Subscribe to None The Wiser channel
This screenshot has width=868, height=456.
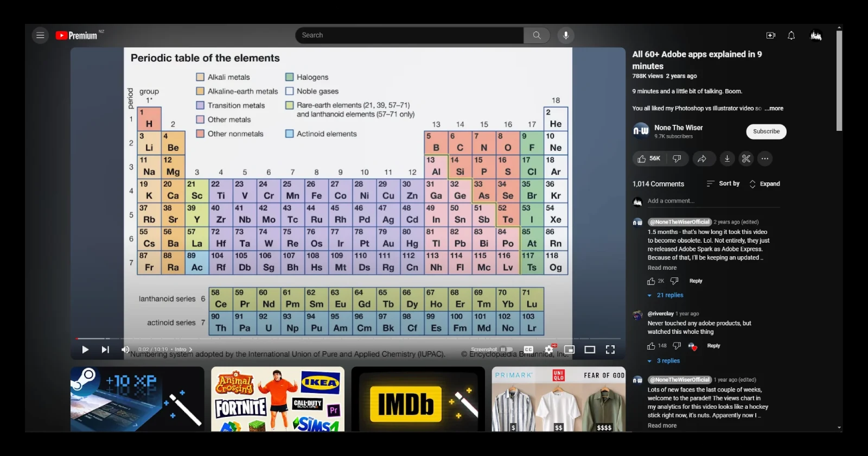click(x=766, y=131)
